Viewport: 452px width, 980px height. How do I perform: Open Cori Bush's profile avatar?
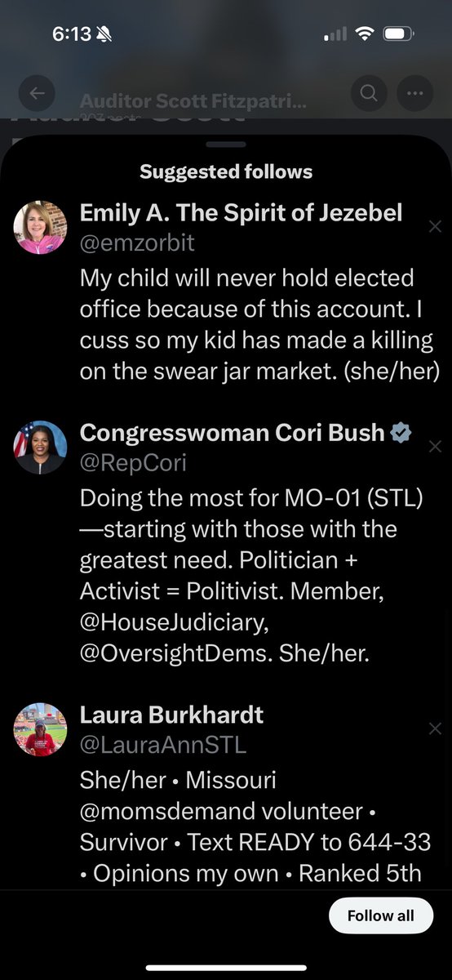point(40,447)
